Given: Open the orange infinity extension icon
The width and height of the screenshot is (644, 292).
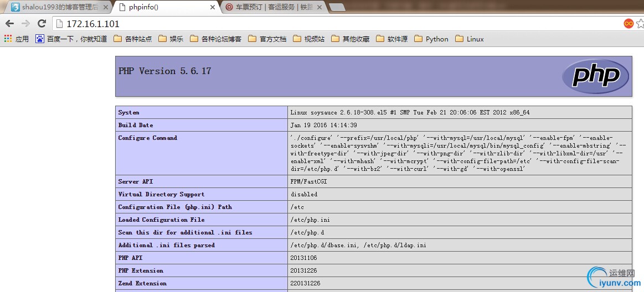Looking at the screenshot, I should [x=628, y=24].
